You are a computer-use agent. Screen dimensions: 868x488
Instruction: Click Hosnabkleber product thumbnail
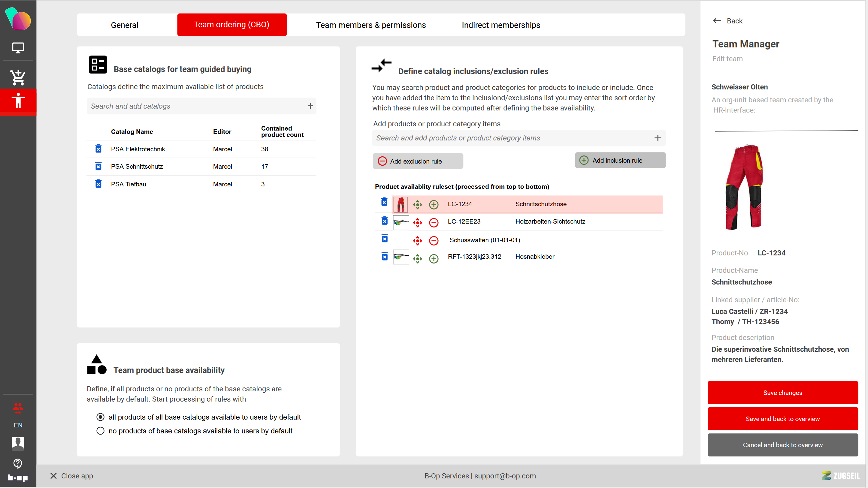401,257
